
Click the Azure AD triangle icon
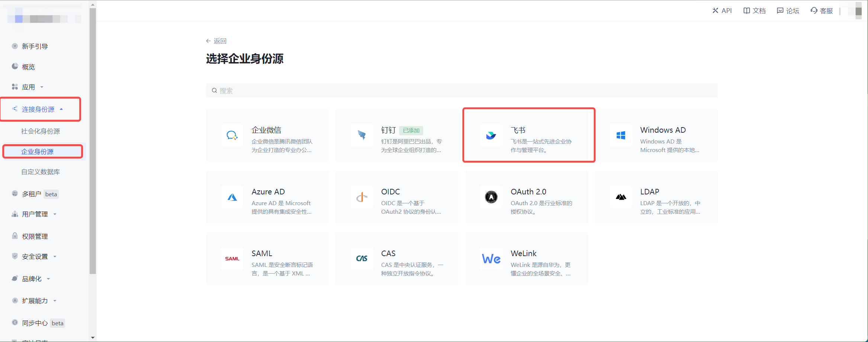click(232, 197)
